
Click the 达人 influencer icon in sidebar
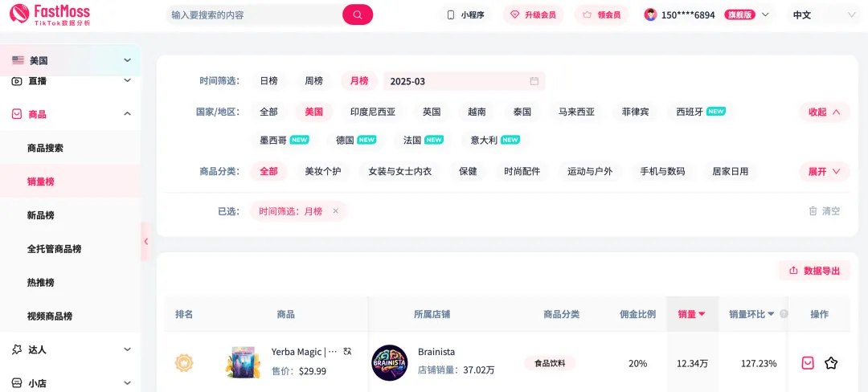click(17, 349)
